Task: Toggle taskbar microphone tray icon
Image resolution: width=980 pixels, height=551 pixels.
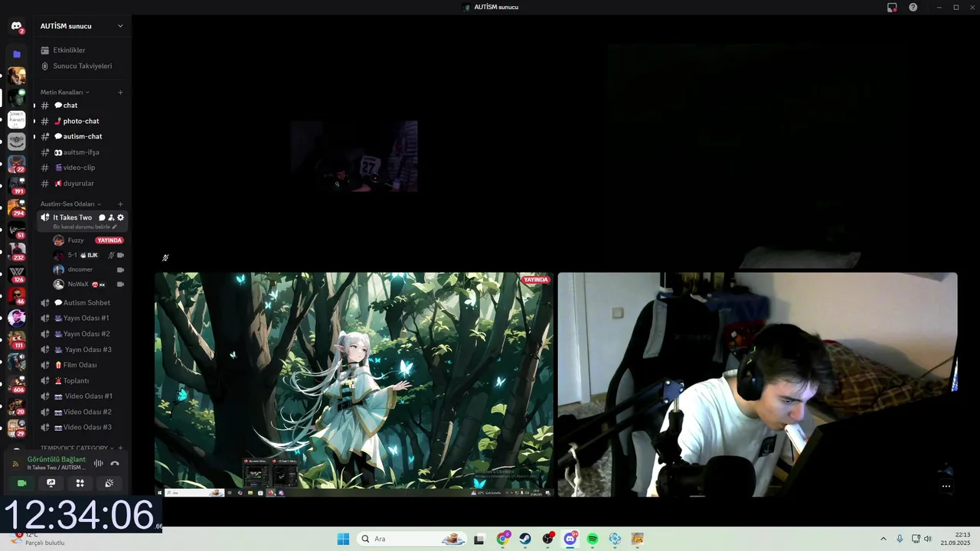Action: (x=900, y=539)
